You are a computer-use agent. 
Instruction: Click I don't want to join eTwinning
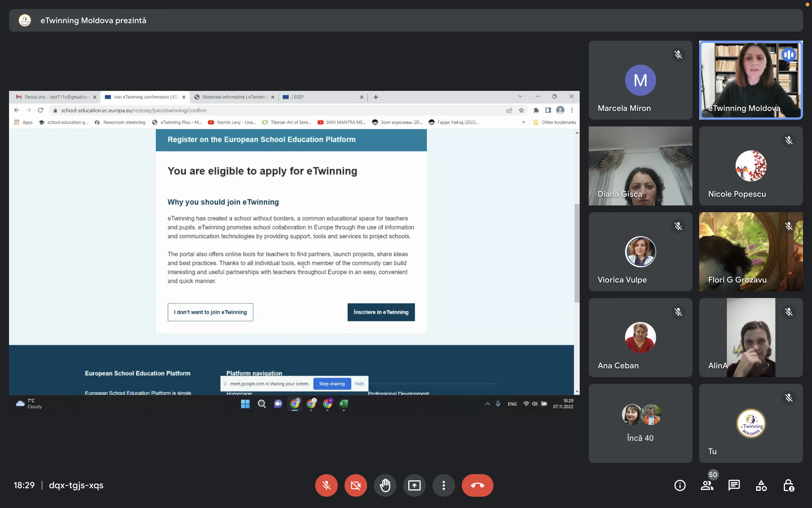(210, 312)
